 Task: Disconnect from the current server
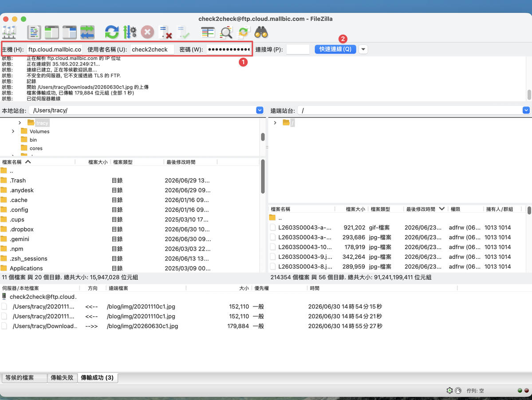[x=166, y=32]
